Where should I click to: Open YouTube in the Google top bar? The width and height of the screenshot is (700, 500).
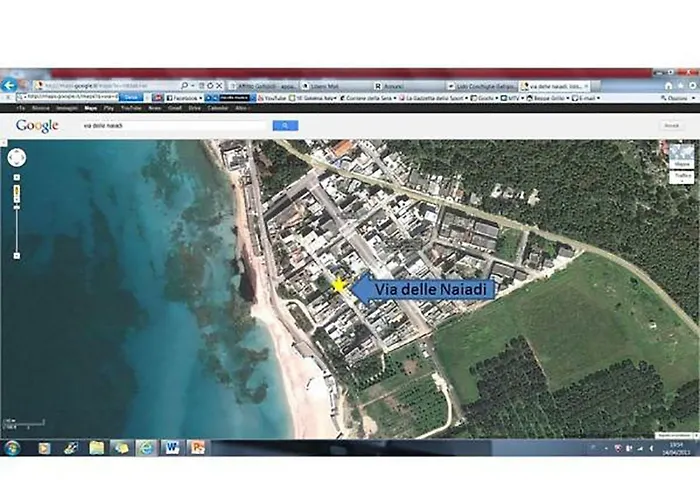coord(129,107)
